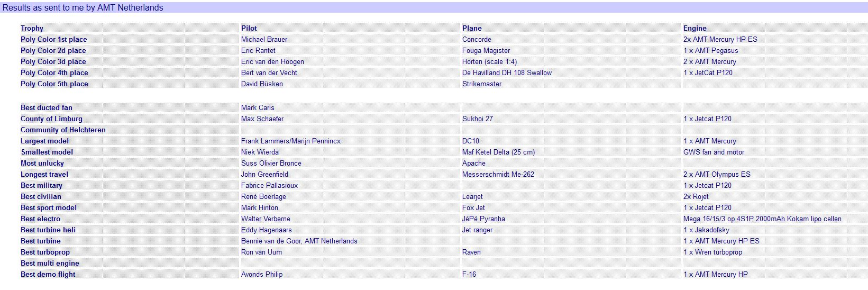Click 'Best military' trophy cell
The width and height of the screenshot is (868, 290).
[41, 185]
